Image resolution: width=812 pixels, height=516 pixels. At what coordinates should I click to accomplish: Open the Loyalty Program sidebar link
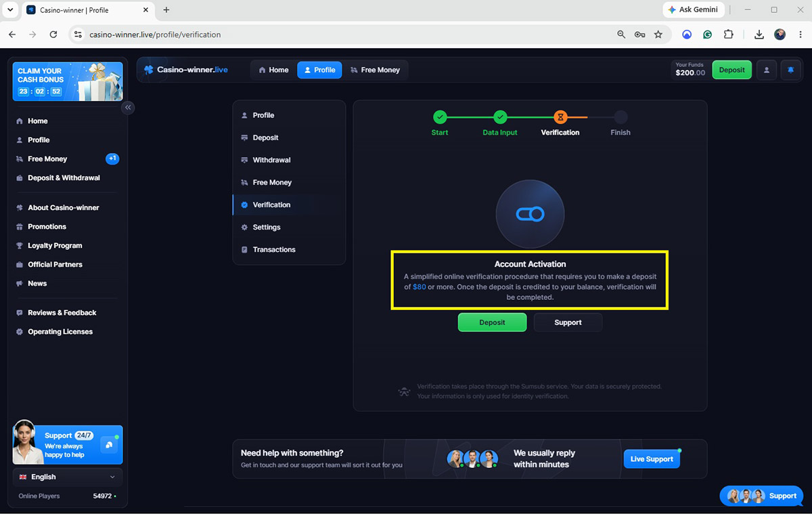[x=55, y=246]
